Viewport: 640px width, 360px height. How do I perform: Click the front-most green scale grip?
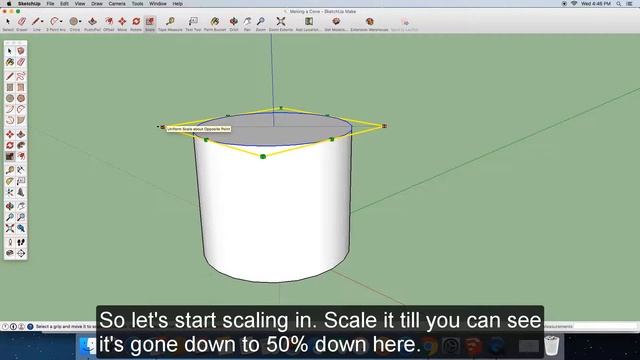(x=263, y=156)
